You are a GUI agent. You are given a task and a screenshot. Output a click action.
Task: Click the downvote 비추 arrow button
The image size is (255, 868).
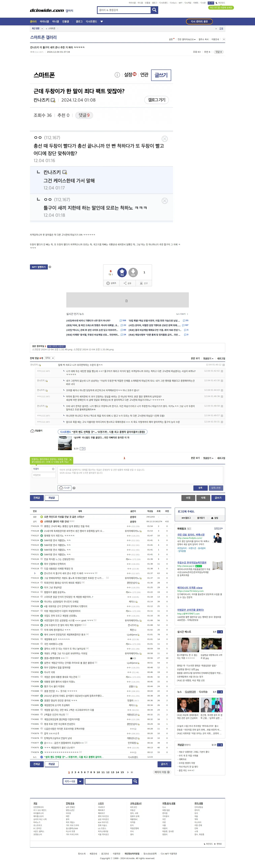coord(133,272)
